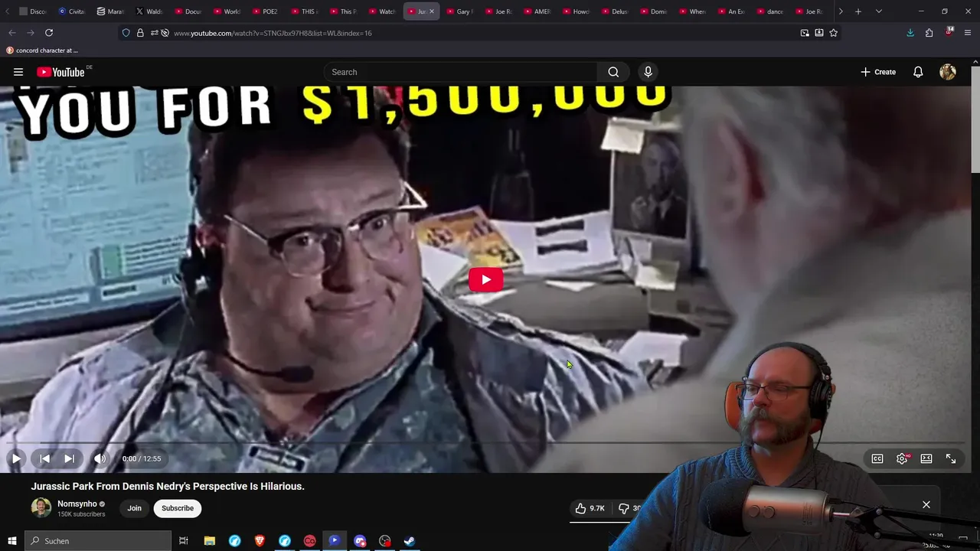
Task: Click the big red play overlay
Action: click(485, 279)
